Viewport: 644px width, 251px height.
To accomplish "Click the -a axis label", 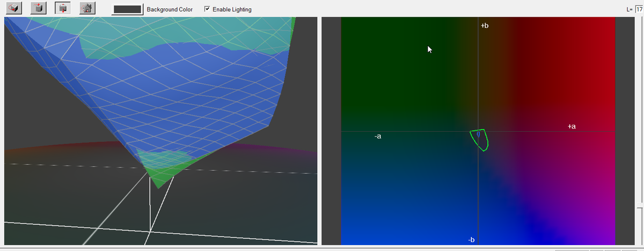I will tap(378, 137).
